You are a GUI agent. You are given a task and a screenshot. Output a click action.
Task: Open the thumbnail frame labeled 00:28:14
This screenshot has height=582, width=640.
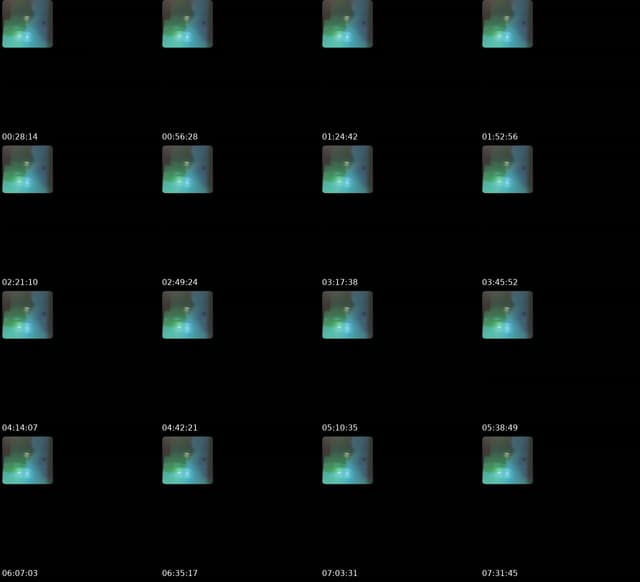(x=27, y=24)
